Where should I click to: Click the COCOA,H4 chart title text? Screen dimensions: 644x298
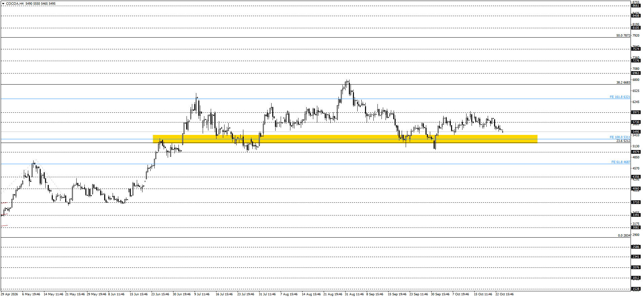[x=15, y=4]
